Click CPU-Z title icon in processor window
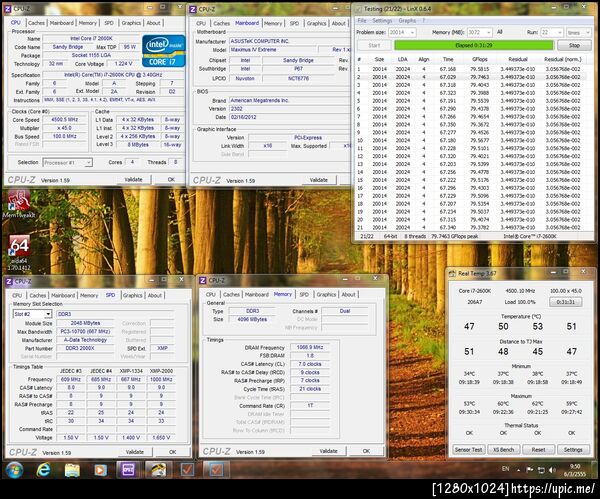The image size is (600, 499). (x=8, y=8)
